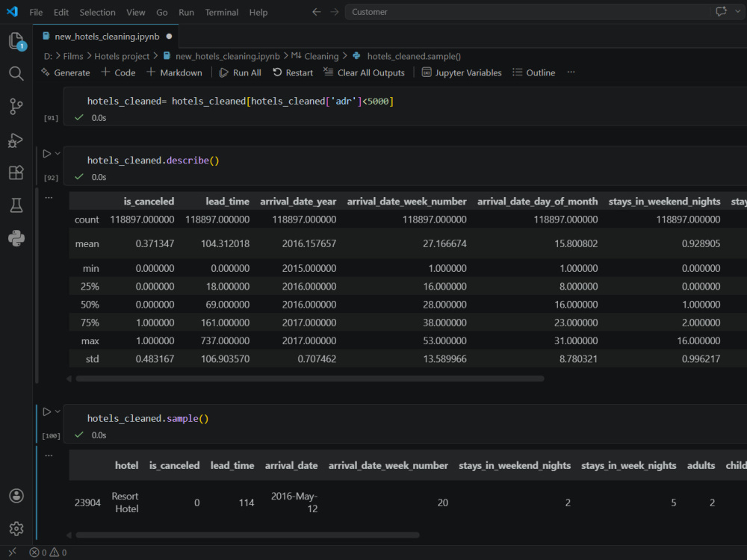Run the hotels_cleaned.describe() cell
The height and width of the screenshot is (560, 747).
46,154
